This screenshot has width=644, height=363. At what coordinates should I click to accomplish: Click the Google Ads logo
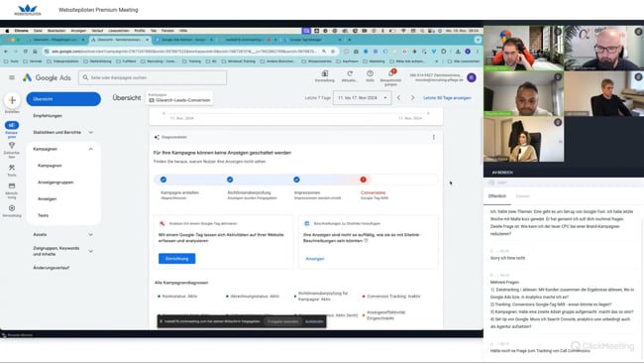click(47, 77)
